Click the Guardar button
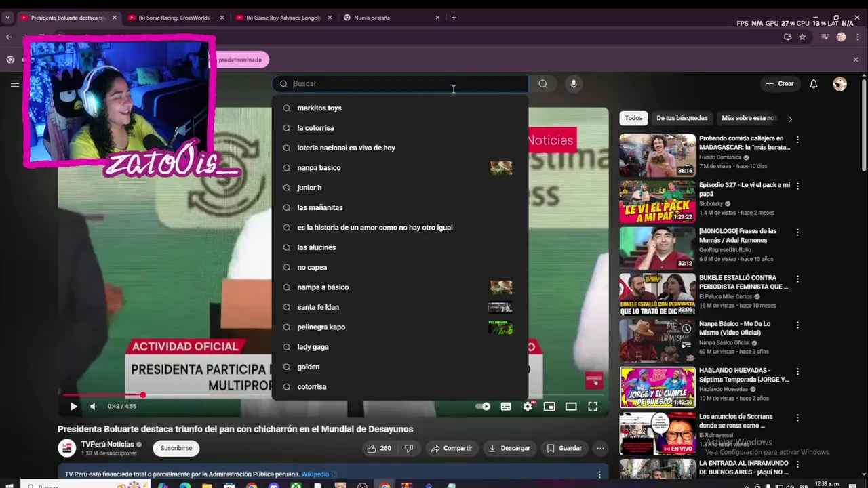This screenshot has height=488, width=868. [x=564, y=448]
